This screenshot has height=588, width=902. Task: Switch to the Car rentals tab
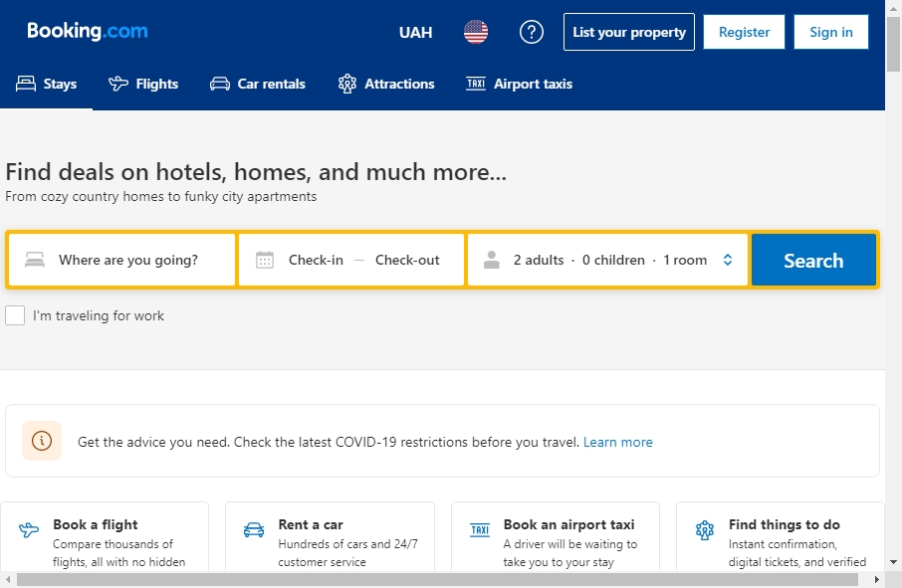[x=257, y=84]
